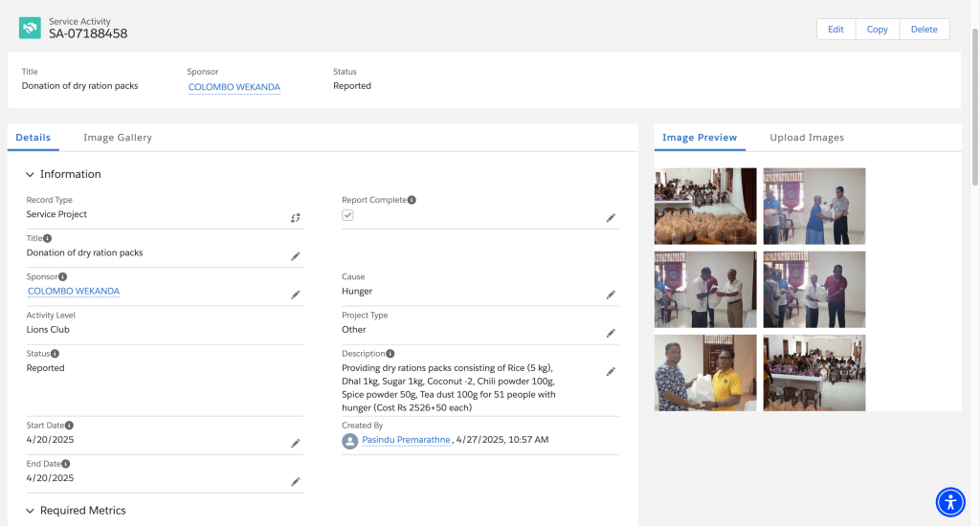The width and height of the screenshot is (980, 526).
Task: Click the Project Type edit pencil icon
Action: (x=611, y=334)
